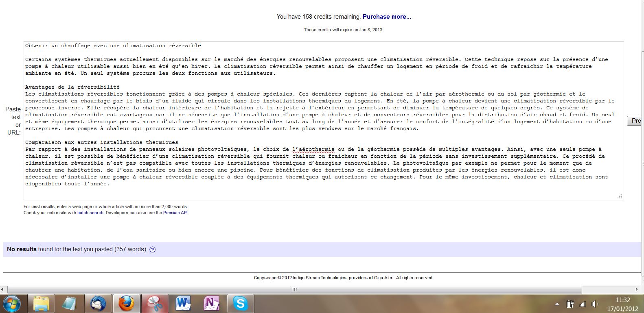
Task: Click the help question mark icon
Action: [153, 250]
